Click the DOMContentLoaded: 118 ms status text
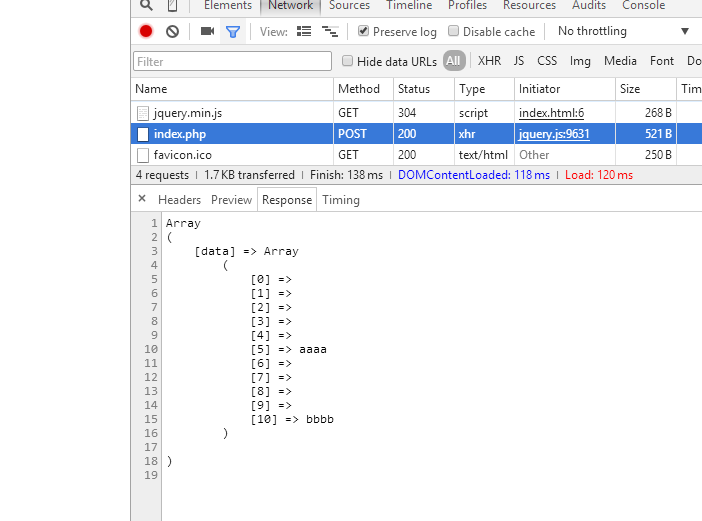Screen dimensions: 702x521 click(474, 175)
